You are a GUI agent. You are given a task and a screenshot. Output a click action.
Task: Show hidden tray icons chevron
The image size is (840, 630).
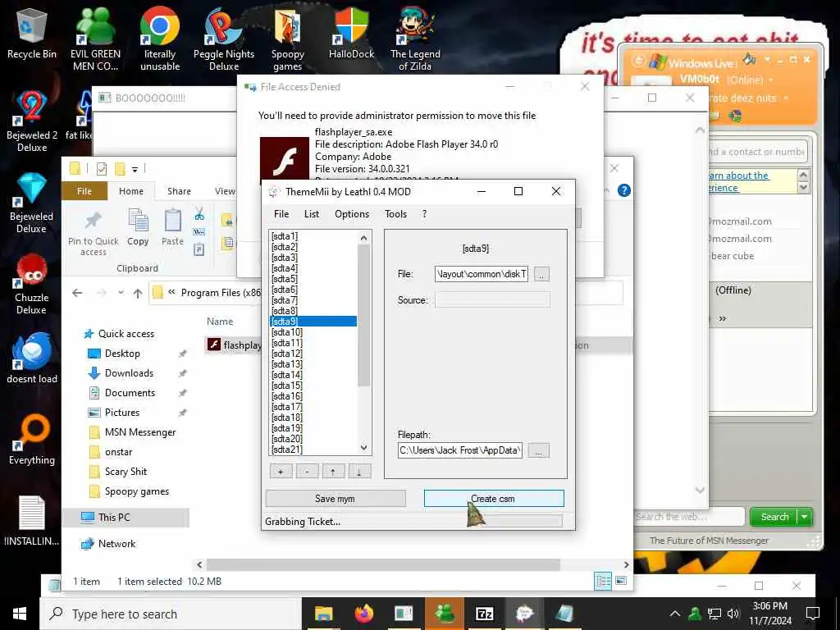point(675,614)
